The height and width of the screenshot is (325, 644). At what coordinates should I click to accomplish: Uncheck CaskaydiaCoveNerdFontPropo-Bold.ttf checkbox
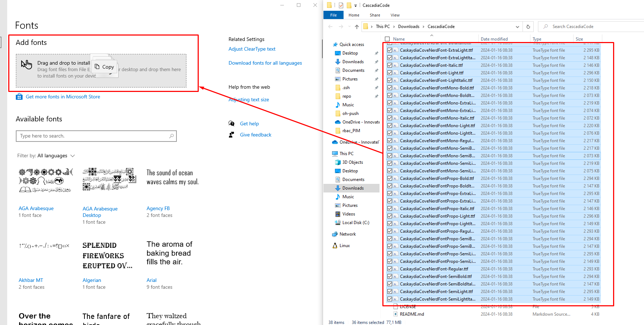click(x=390, y=178)
